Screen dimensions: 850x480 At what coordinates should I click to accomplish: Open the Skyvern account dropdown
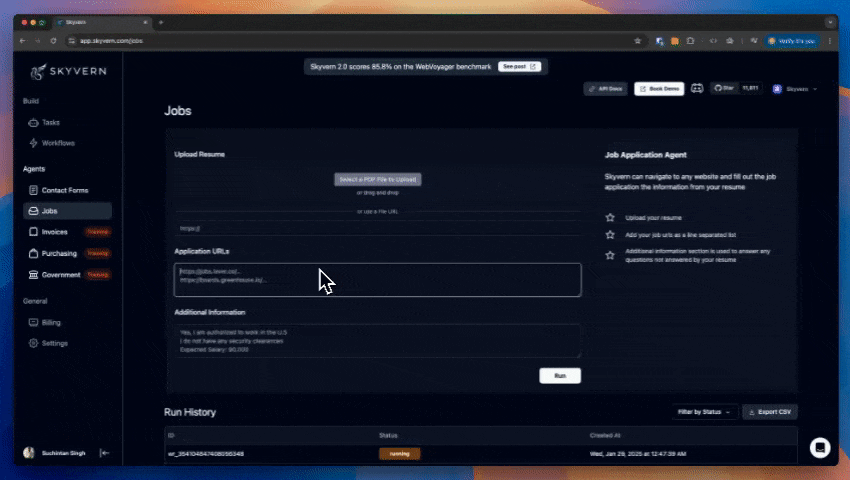pyautogui.click(x=794, y=89)
